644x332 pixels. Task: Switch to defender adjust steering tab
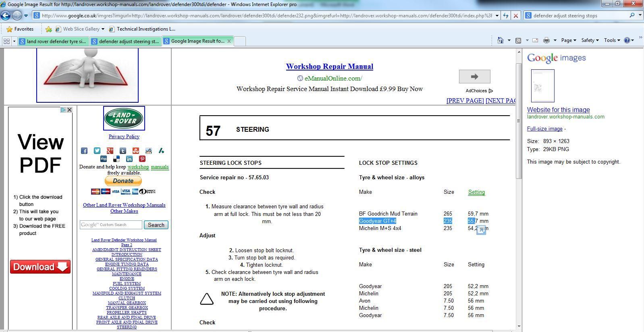pos(125,41)
